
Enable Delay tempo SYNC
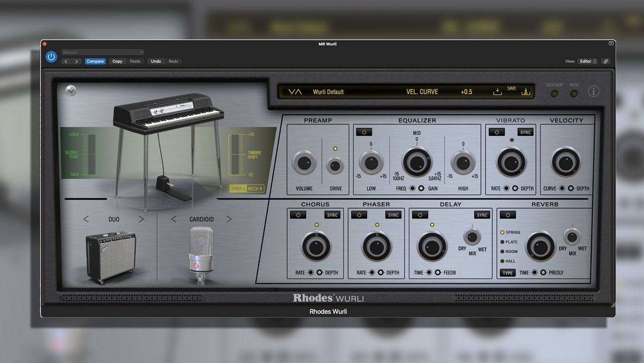(482, 215)
